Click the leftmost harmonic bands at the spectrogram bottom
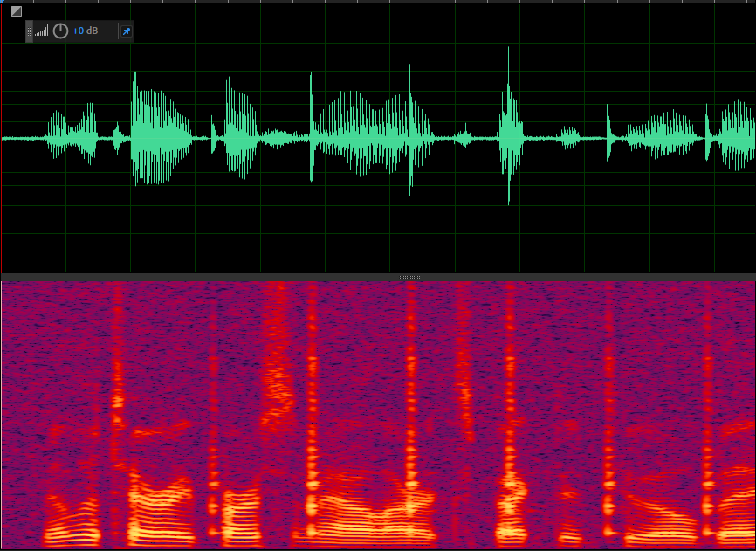This screenshot has width=756, height=551. (x=70, y=524)
